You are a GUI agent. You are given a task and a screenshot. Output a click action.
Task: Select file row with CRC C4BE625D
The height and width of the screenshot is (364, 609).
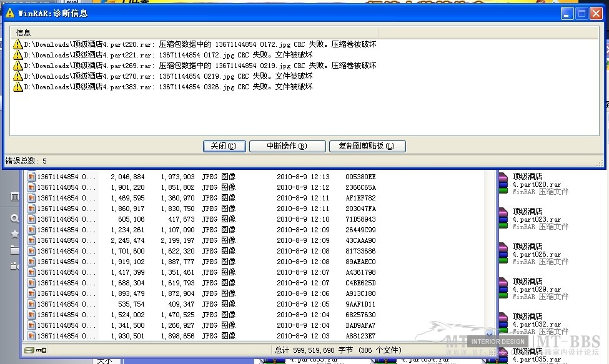[202, 283]
